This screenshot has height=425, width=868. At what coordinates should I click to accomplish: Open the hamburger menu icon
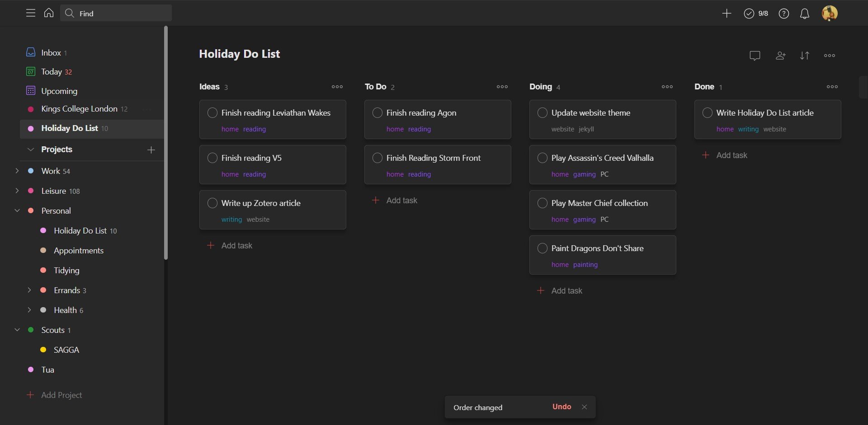coord(31,13)
